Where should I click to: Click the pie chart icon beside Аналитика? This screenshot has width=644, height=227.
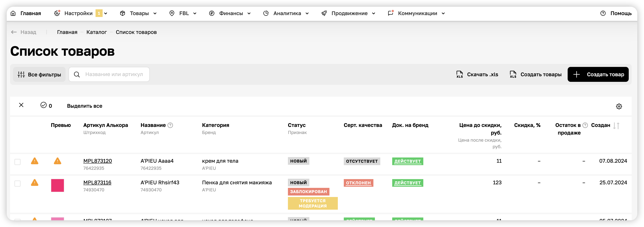(266, 13)
